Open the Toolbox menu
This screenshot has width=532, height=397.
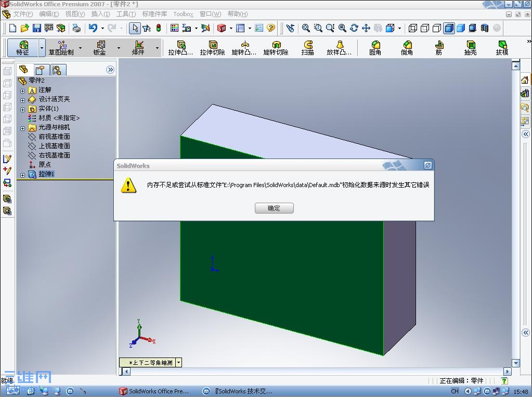pos(183,14)
